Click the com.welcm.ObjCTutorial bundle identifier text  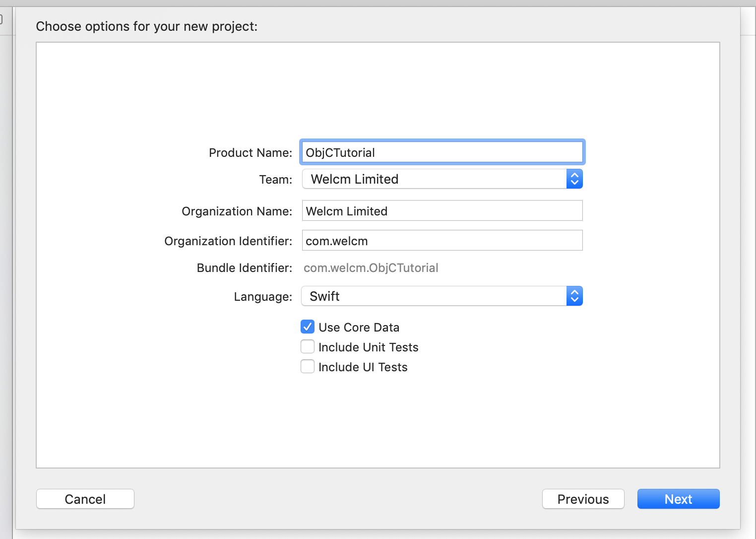coord(371,268)
